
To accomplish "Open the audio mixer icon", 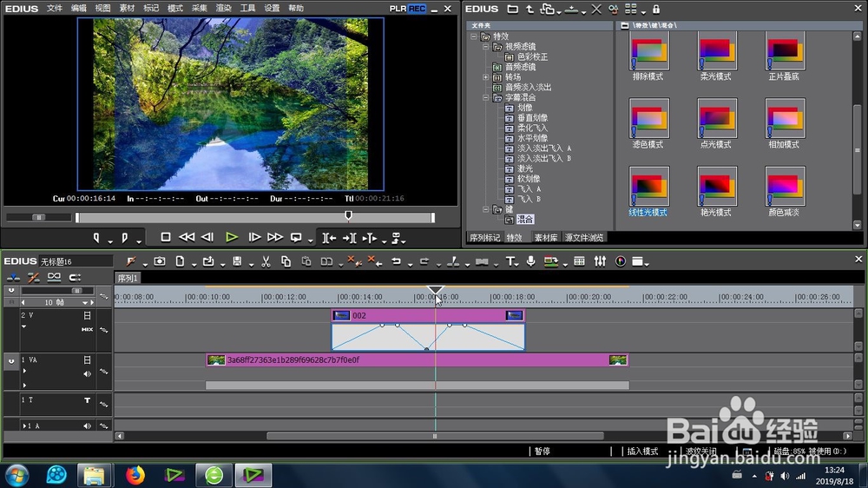I will pos(600,261).
